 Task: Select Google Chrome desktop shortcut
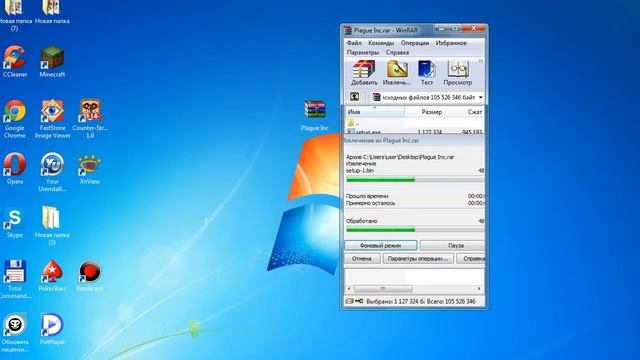[x=15, y=119]
